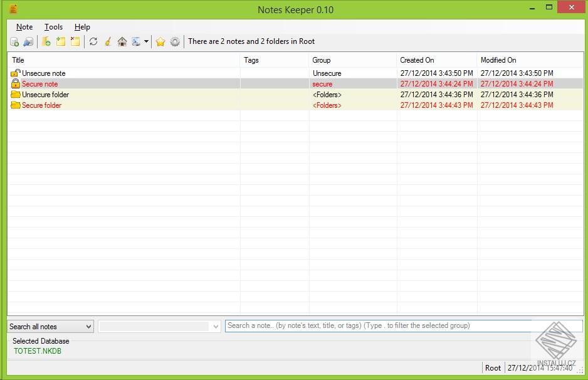588x380 pixels.
Task: Click red '<Folders>' group of Secure folder
Action: click(327, 105)
